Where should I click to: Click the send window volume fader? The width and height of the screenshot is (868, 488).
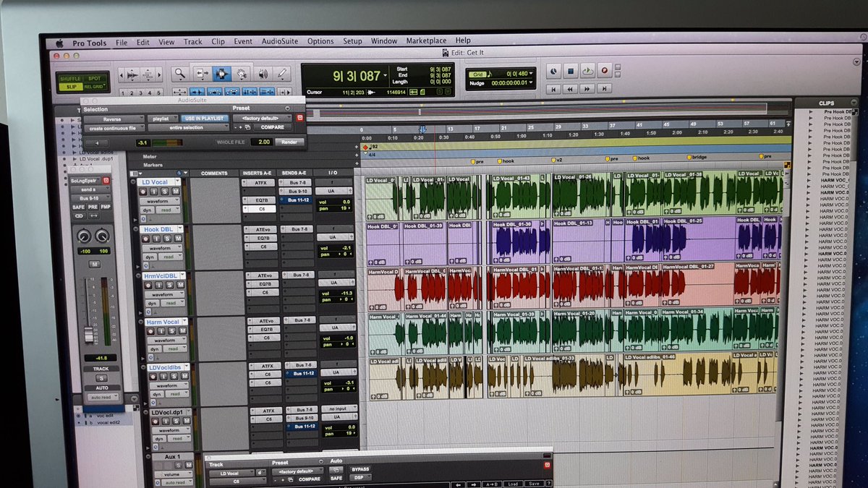click(x=90, y=335)
